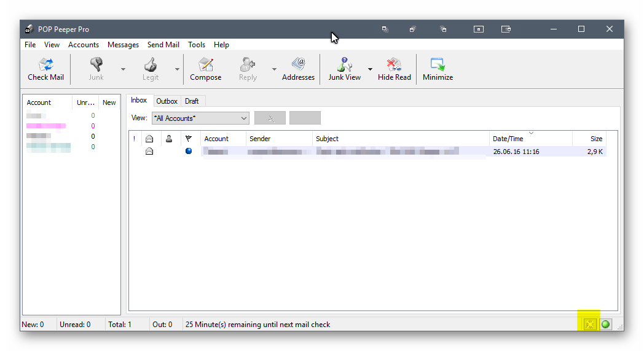
Task: Open the Tools menu
Action: [x=196, y=45]
